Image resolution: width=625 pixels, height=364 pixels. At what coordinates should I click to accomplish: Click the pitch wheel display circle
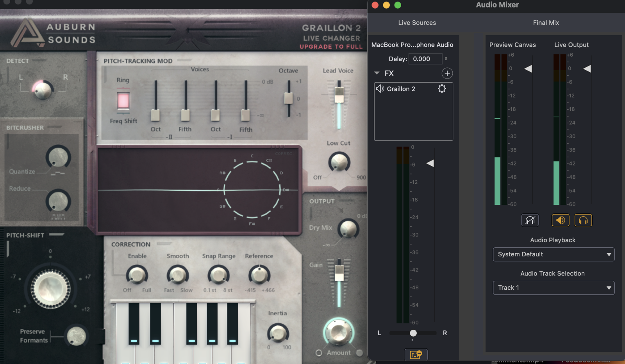tap(252, 190)
